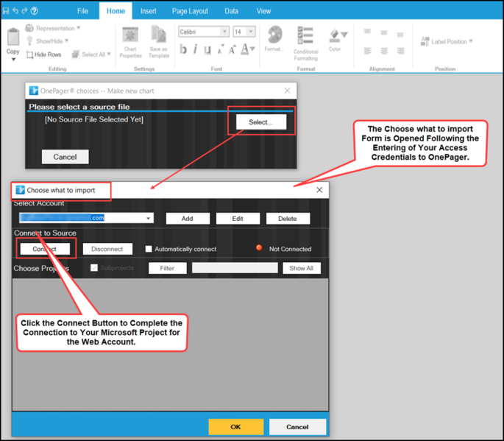
Task: Switch to the Insert tab
Action: click(x=148, y=11)
